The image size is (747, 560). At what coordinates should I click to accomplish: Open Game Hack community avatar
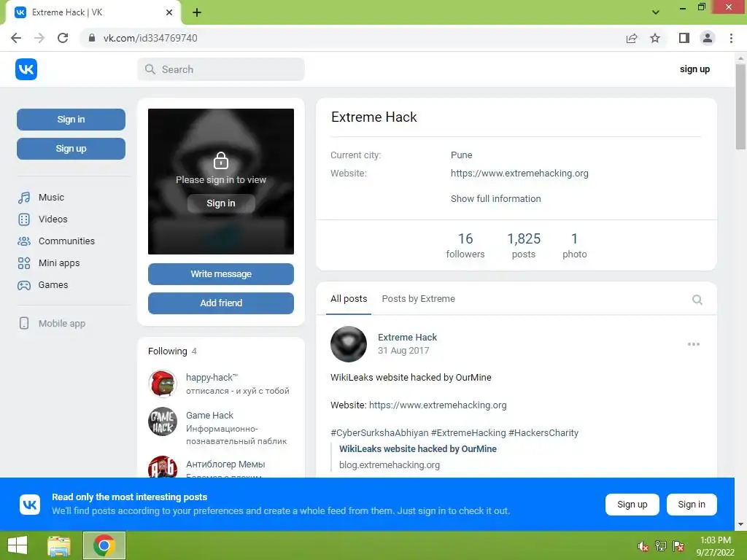[163, 421]
